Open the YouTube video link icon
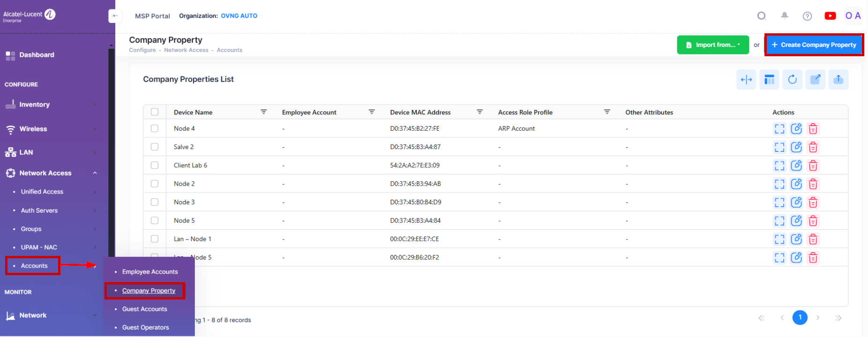The height and width of the screenshot is (337, 868). coord(830,16)
